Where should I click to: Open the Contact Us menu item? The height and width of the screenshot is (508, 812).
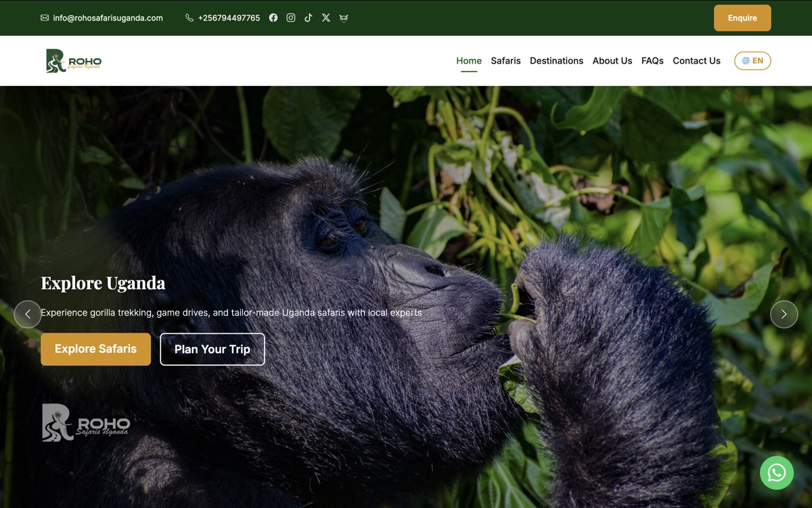pos(696,60)
